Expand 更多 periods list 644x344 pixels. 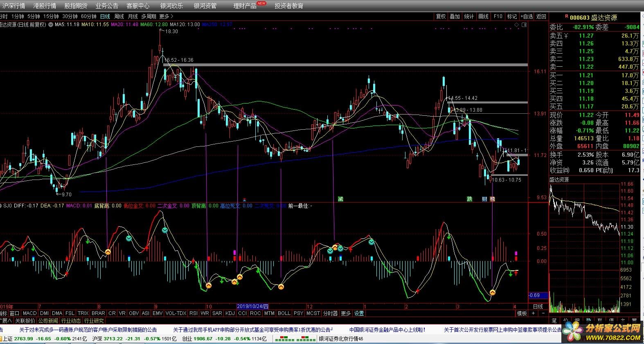(x=166, y=16)
